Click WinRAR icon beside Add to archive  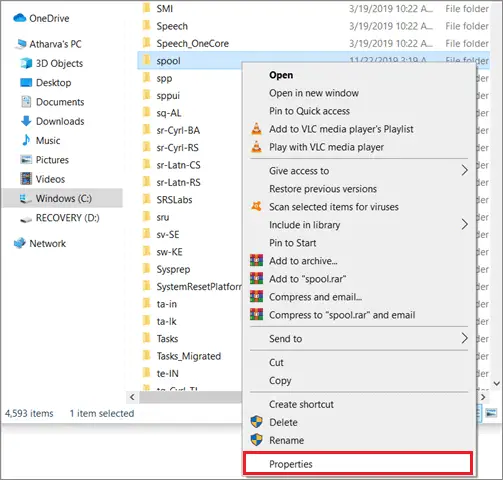[x=256, y=260]
